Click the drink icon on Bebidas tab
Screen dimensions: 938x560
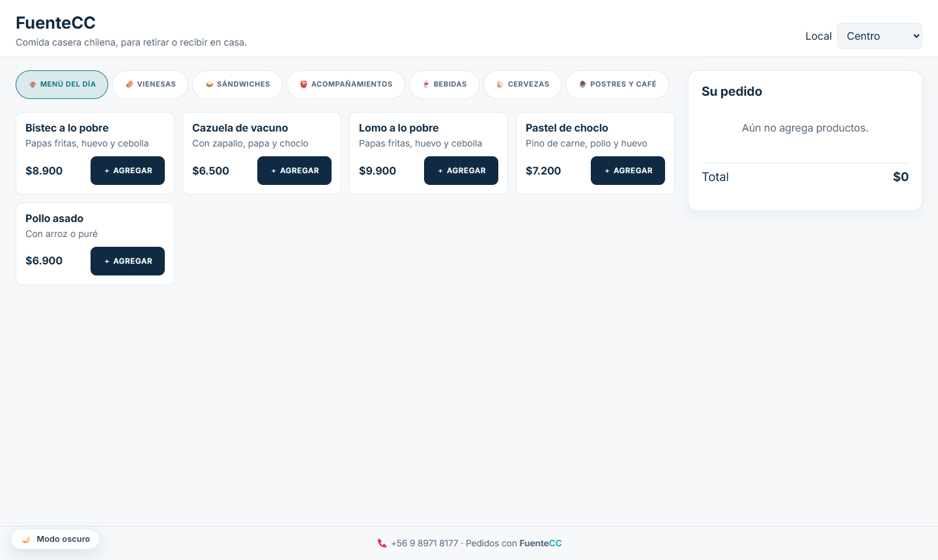[x=426, y=85]
